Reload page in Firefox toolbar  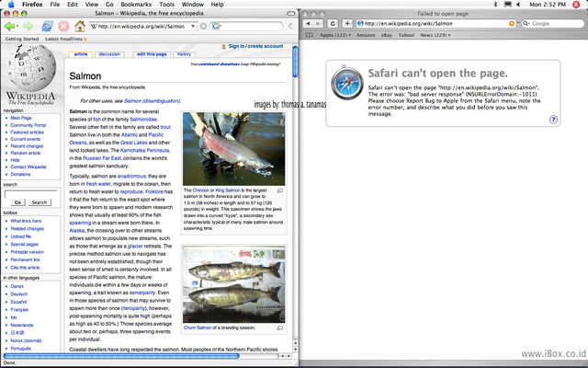pyautogui.click(x=47, y=27)
